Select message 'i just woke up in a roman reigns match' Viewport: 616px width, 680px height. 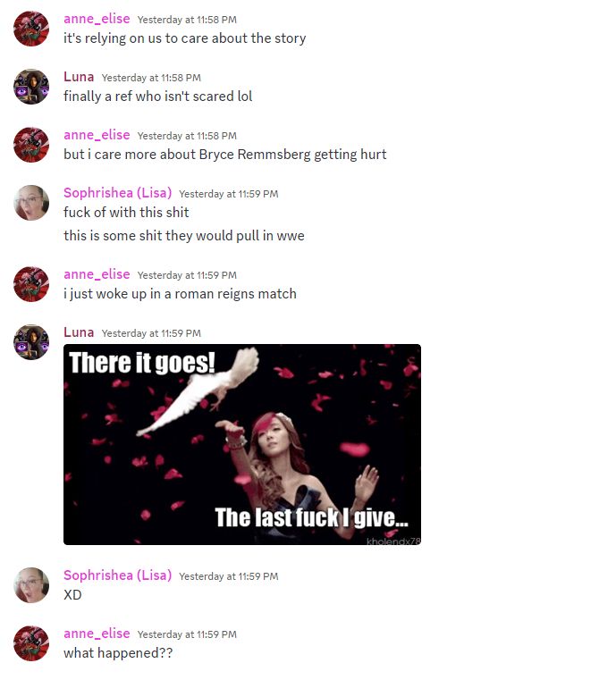(180, 294)
